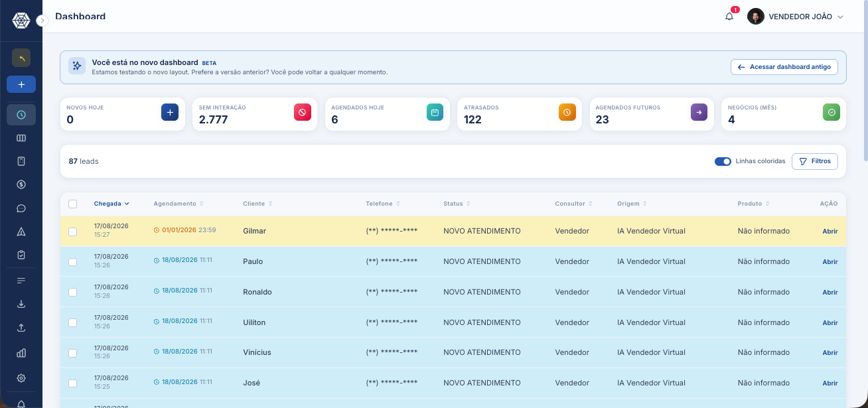Click the download arrow sidebar icon
This screenshot has width=868, height=408.
pyautogui.click(x=21, y=304)
